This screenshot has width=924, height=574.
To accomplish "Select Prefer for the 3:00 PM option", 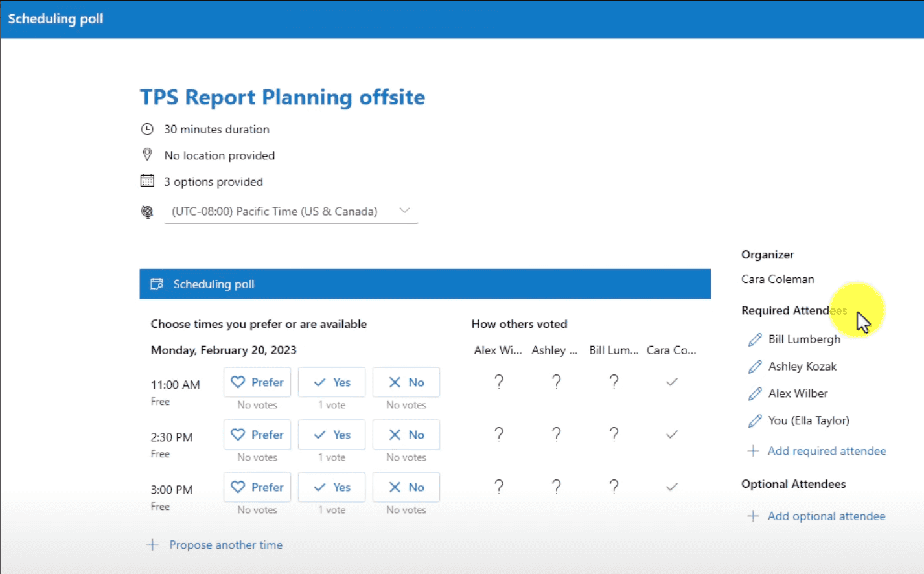I will (257, 487).
